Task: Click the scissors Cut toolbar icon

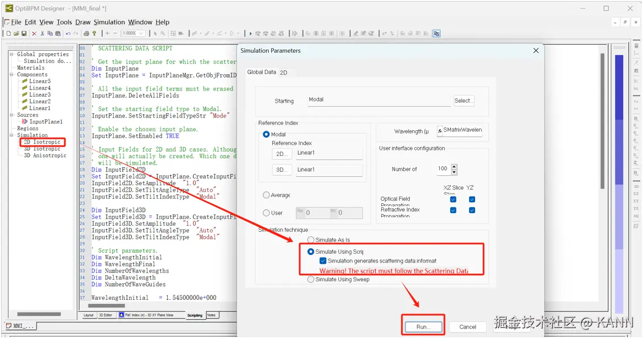Action: 42,34
